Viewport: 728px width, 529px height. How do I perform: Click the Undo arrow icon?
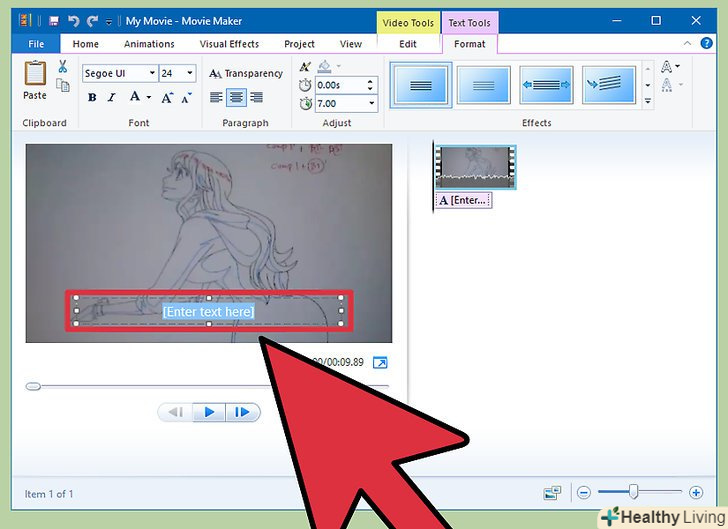[x=73, y=20]
